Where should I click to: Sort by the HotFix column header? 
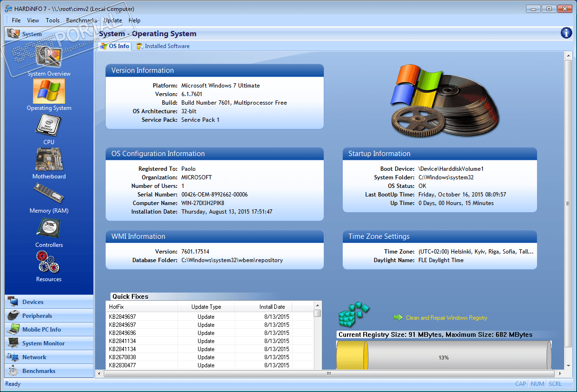[141, 307]
